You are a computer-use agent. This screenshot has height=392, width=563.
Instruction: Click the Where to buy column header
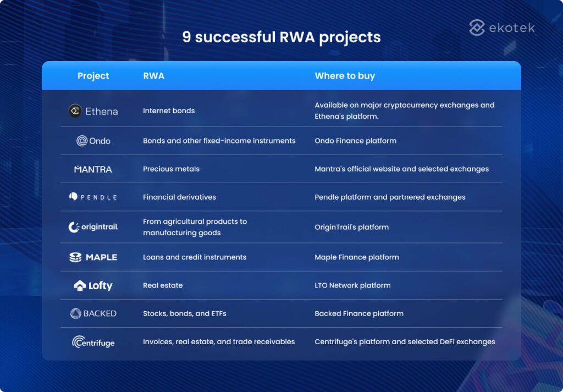point(345,75)
